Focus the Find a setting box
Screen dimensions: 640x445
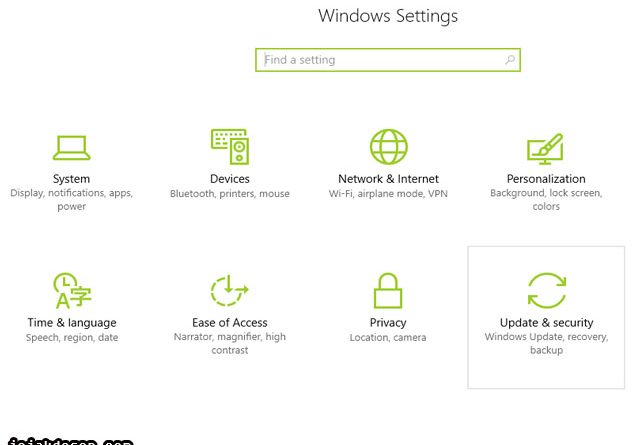point(388,60)
